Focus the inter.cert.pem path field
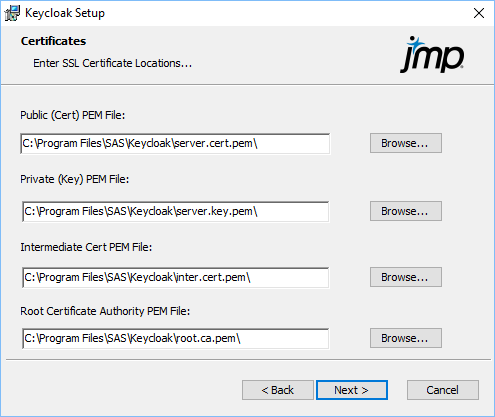Screen dimensions: 495x417 [176, 277]
